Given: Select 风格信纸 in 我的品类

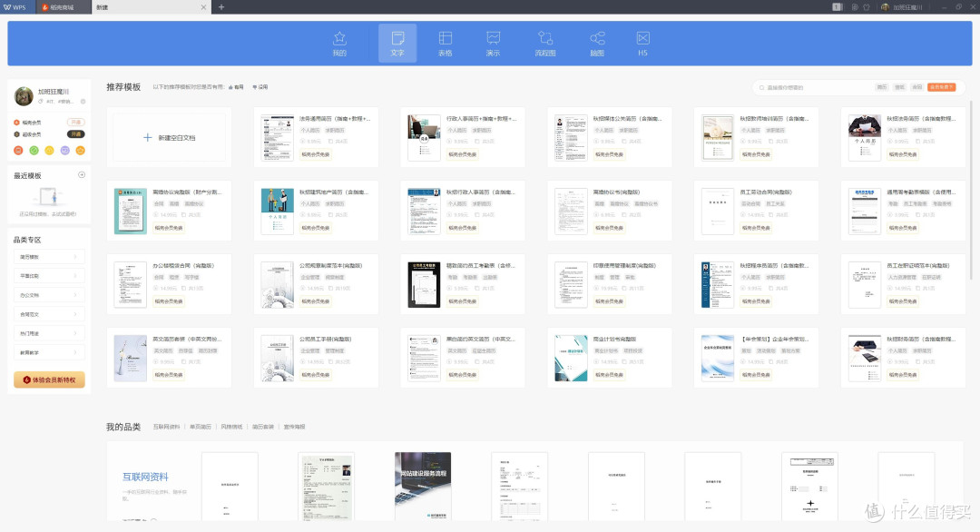Looking at the screenshot, I should click(231, 427).
